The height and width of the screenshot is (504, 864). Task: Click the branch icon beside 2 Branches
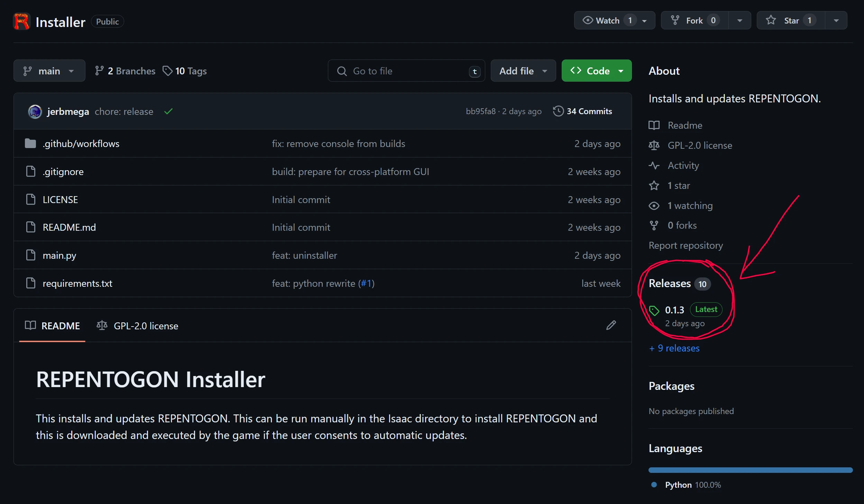coord(99,71)
